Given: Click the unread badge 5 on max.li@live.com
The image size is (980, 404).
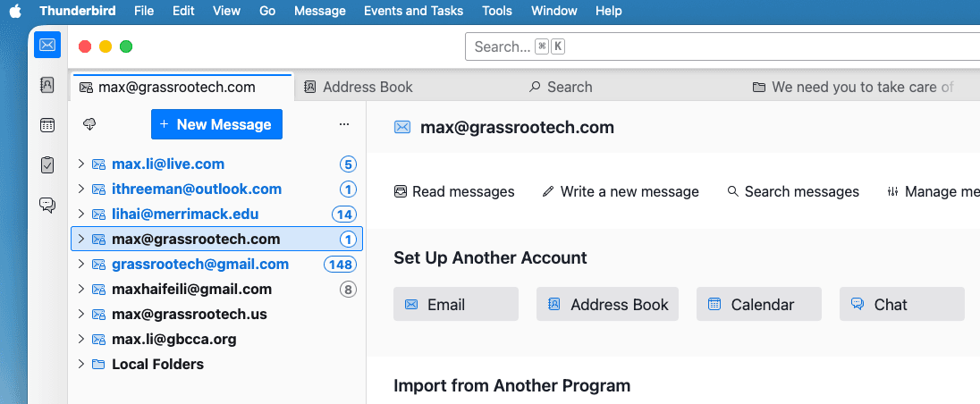Looking at the screenshot, I should (348, 164).
